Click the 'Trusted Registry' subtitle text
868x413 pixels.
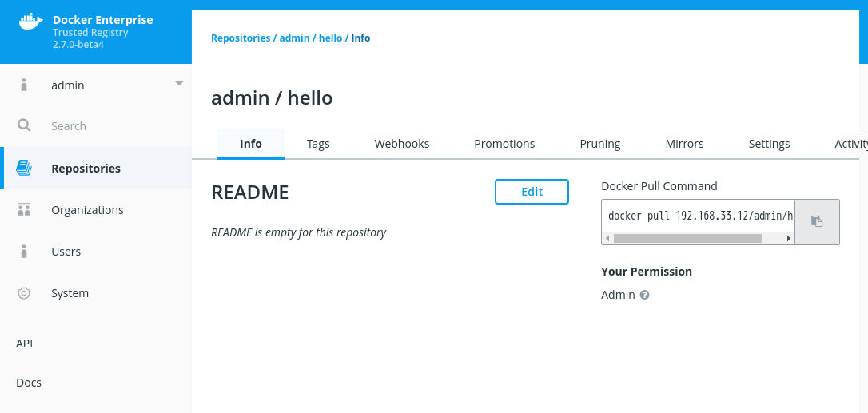(90, 33)
